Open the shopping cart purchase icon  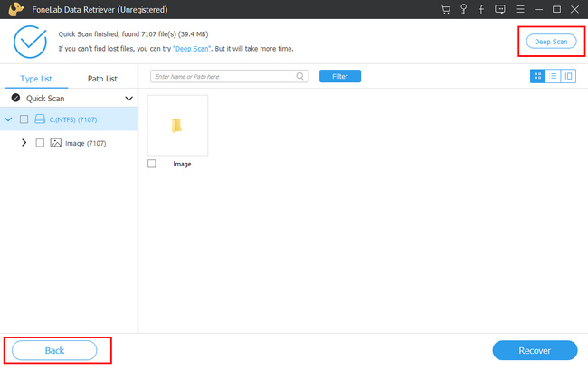click(445, 9)
